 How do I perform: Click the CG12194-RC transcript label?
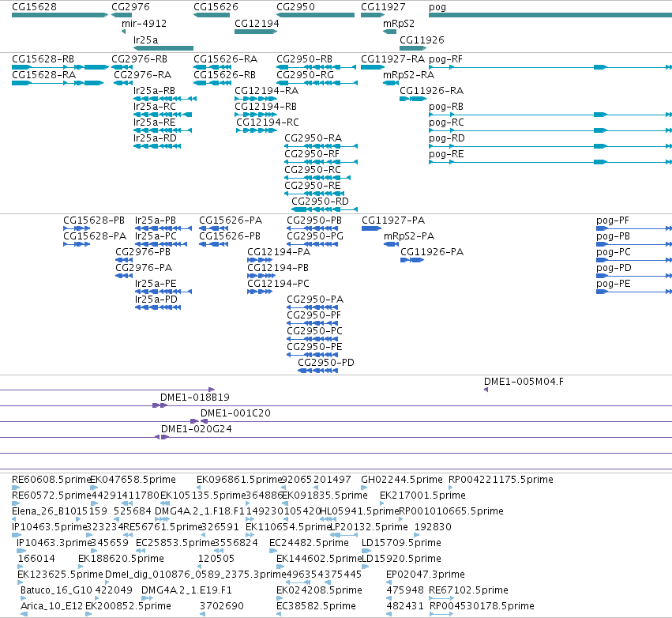coord(268,122)
